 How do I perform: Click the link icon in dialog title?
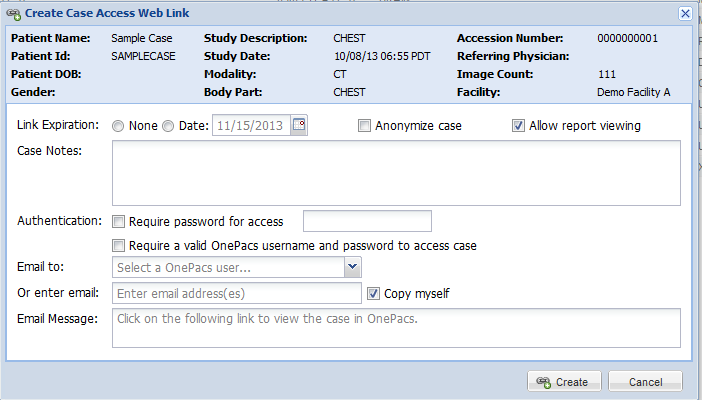[13, 14]
